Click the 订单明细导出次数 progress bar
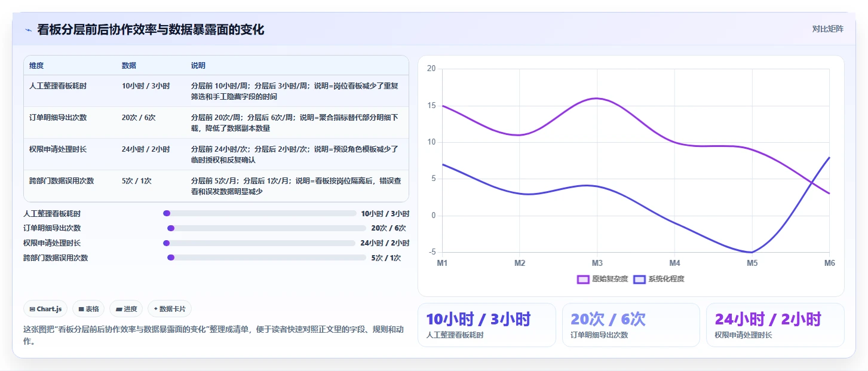This screenshot has width=868, height=371. pyautogui.click(x=266, y=228)
